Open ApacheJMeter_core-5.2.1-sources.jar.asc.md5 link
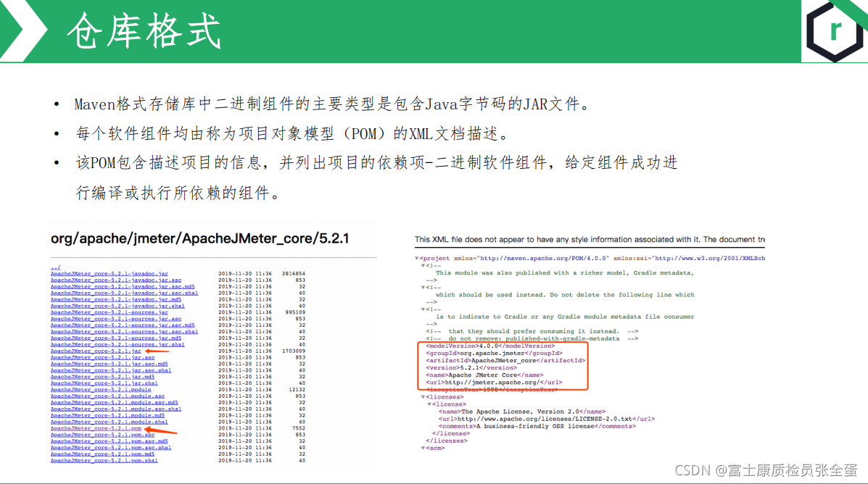The width and height of the screenshot is (868, 484). [123, 325]
